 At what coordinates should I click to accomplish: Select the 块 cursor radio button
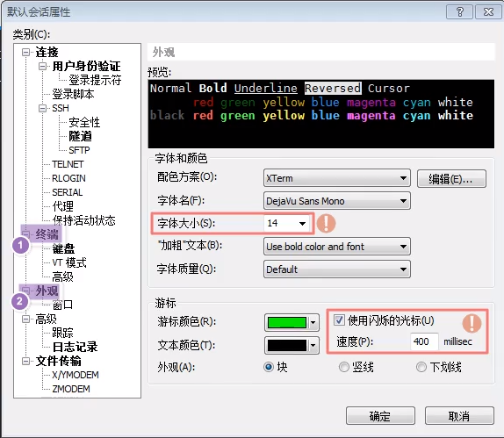269,367
